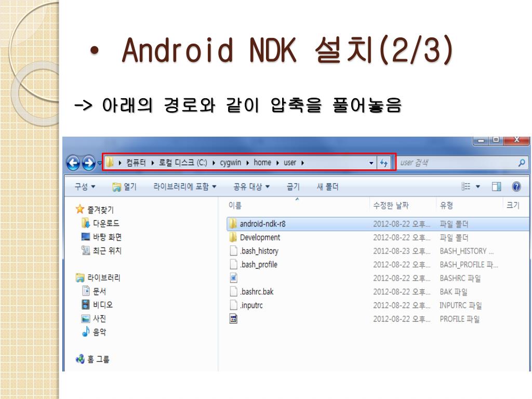Click the Favorites star icon
This screenshot has height=399, width=532.
[79, 209]
